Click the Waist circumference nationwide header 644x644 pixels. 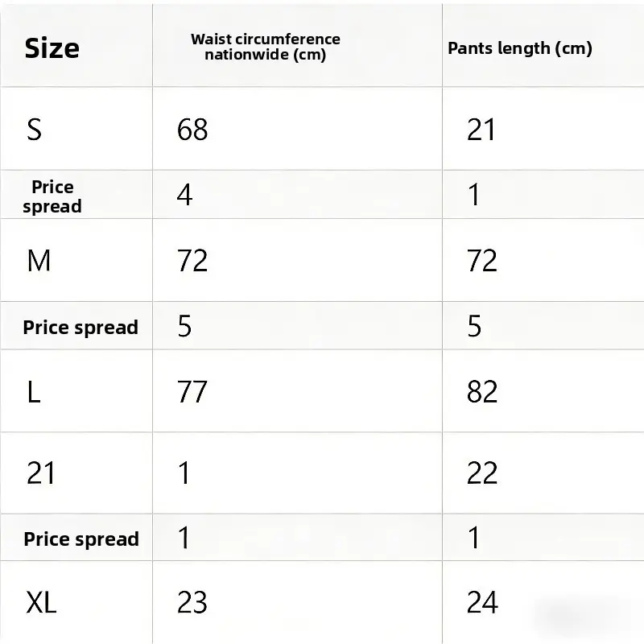(265, 47)
